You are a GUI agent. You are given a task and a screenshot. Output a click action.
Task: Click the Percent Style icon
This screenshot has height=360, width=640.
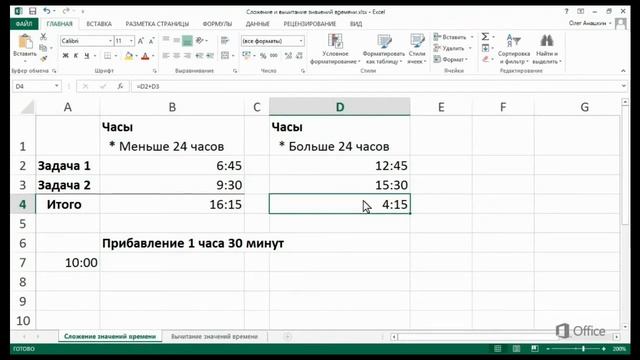point(263,56)
